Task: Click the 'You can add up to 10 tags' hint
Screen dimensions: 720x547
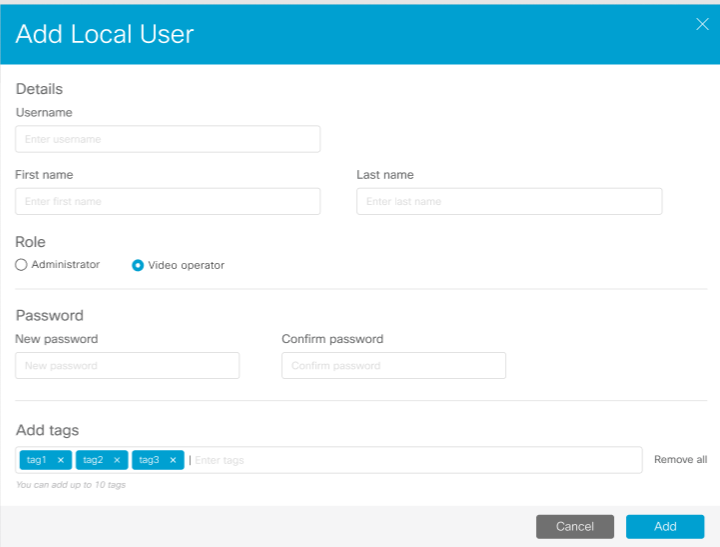Action: pyautogui.click(x=70, y=485)
